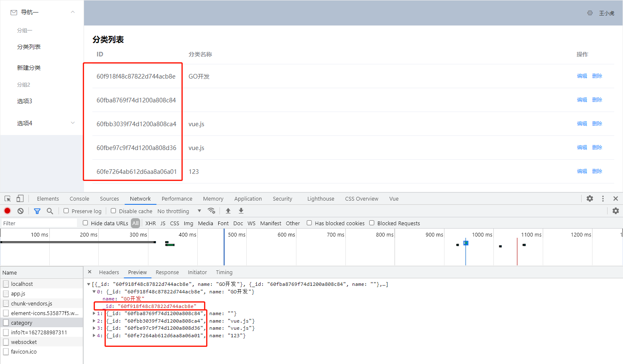623x364 pixels.
Task: Switch to the Elements tab
Action: (x=48, y=199)
